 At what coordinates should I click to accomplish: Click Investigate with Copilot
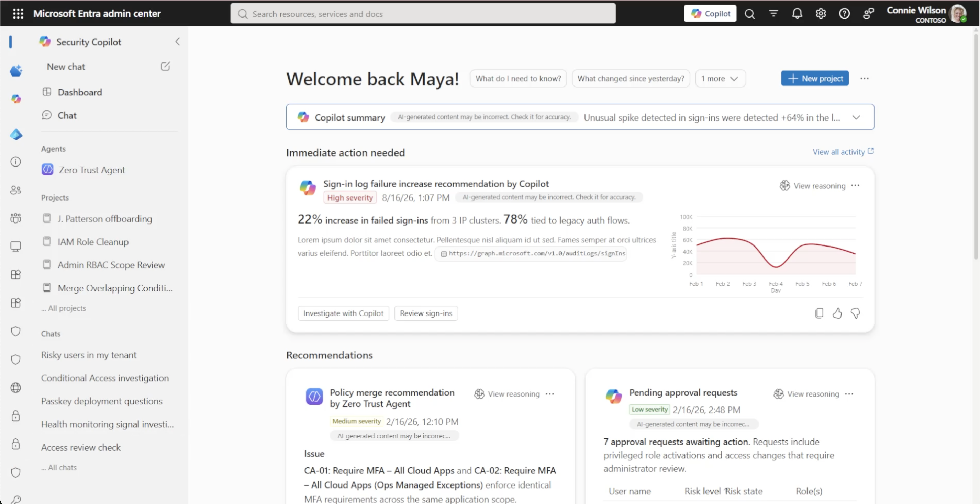[x=343, y=313]
